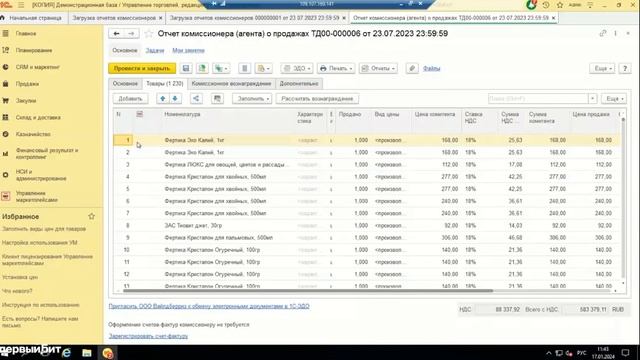Go back with the left arrow button

click(x=116, y=33)
